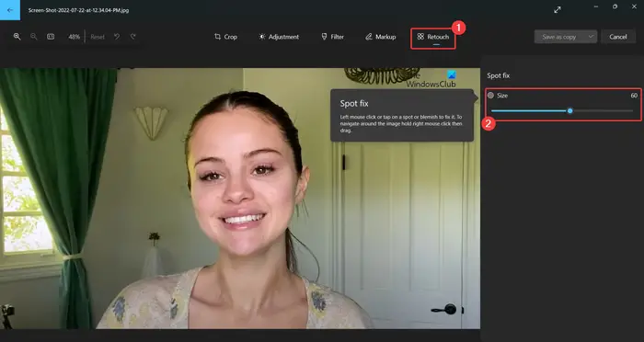Click the Spot fix brush size circle icon
Viewport: 644px width, 342px height.
[490, 96]
